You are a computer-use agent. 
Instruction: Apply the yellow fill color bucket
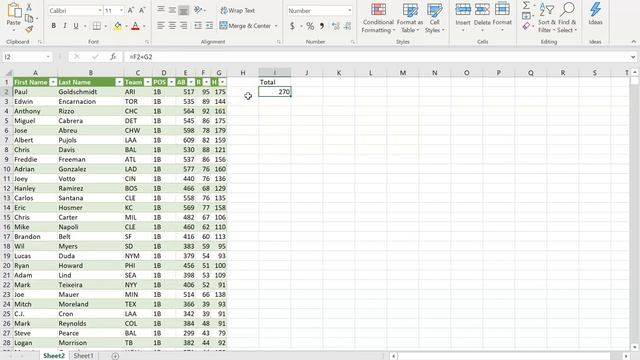click(118, 26)
